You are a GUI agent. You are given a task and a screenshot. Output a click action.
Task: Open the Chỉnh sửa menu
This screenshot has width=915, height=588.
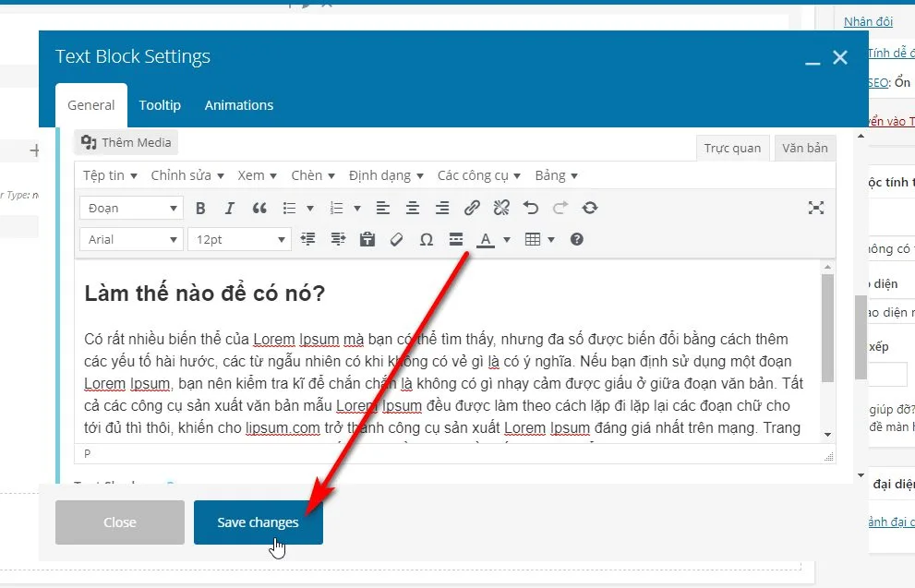pos(187,175)
